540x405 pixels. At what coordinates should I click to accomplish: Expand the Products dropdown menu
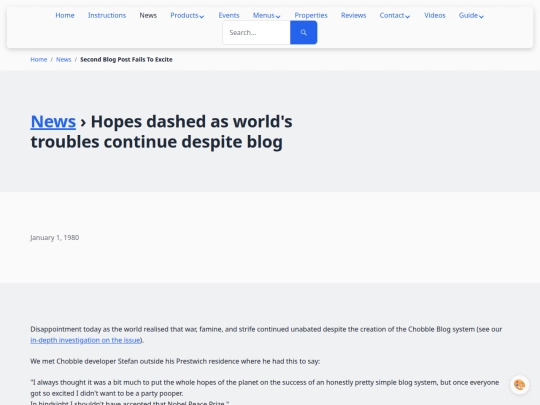tap(187, 15)
